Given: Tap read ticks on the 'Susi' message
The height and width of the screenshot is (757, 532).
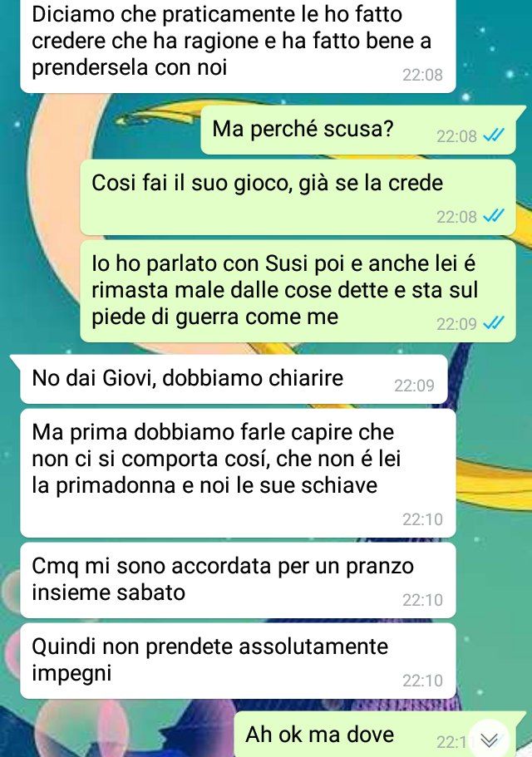Looking at the screenshot, I should click(494, 323).
